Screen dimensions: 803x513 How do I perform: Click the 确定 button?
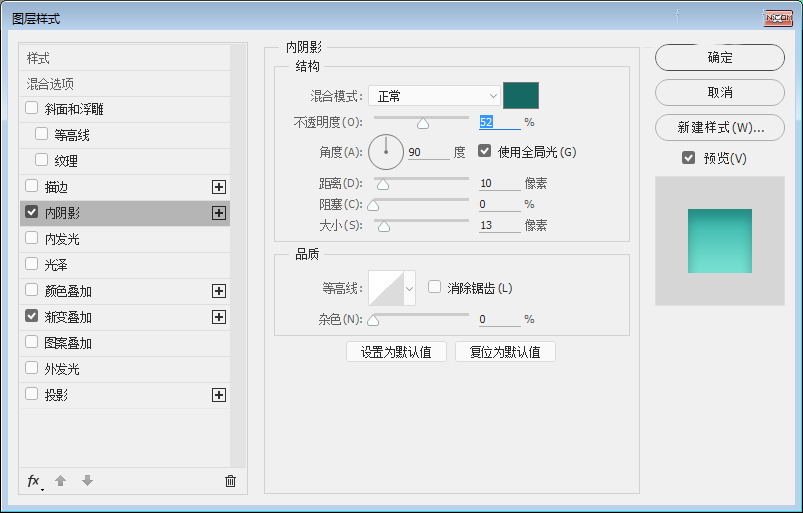pyautogui.click(x=719, y=58)
